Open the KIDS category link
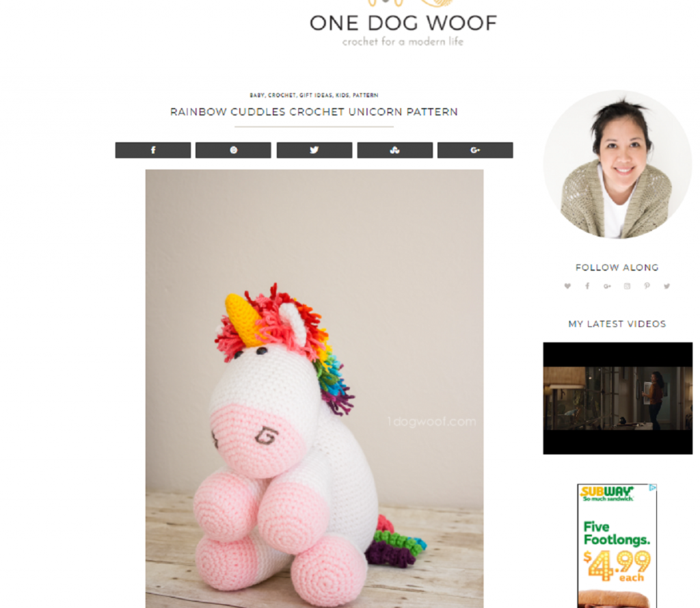The height and width of the screenshot is (608, 700). [x=342, y=95]
